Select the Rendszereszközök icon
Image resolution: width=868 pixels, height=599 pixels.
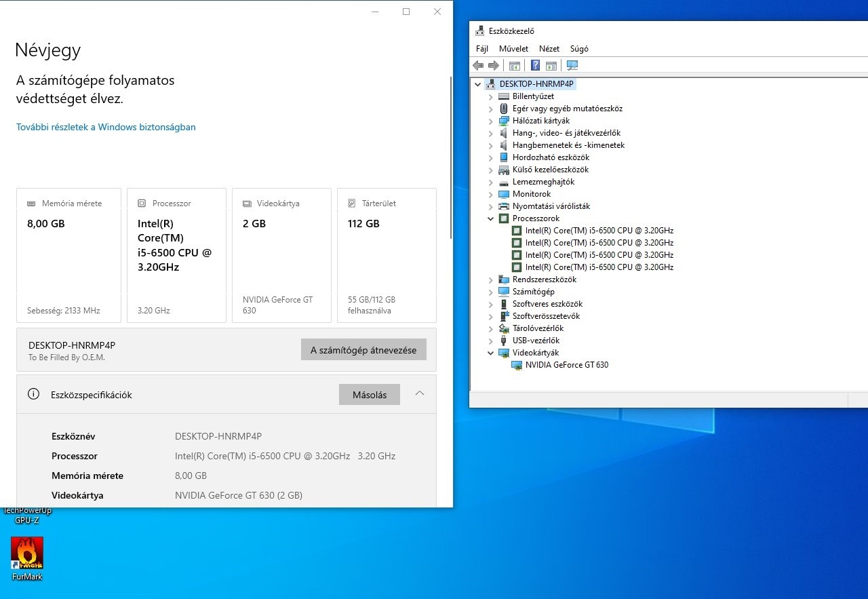[x=504, y=279]
